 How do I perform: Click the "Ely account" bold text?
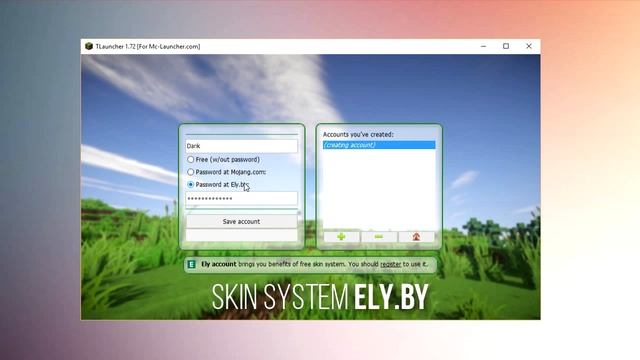pyautogui.click(x=219, y=264)
